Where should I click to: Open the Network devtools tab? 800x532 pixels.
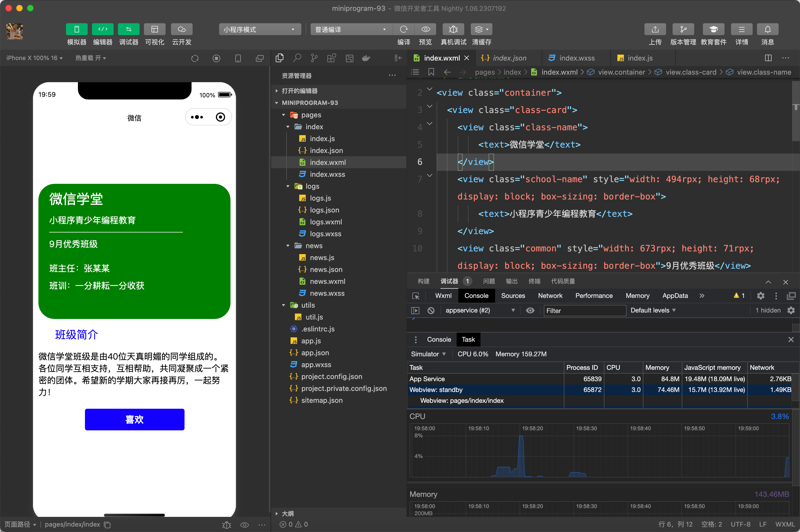550,296
